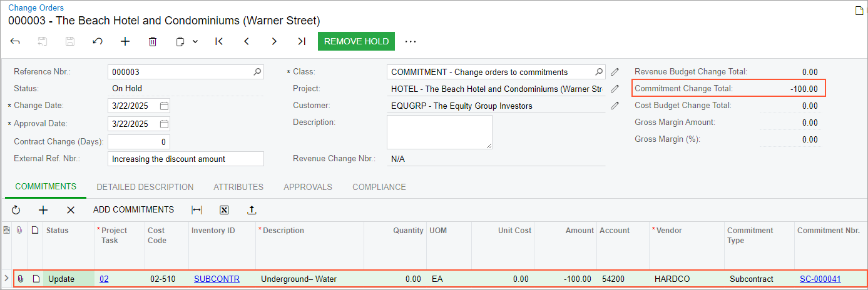This screenshot has height=290, width=868.
Task: Open the Approval Date calendar picker
Action: coord(164,124)
